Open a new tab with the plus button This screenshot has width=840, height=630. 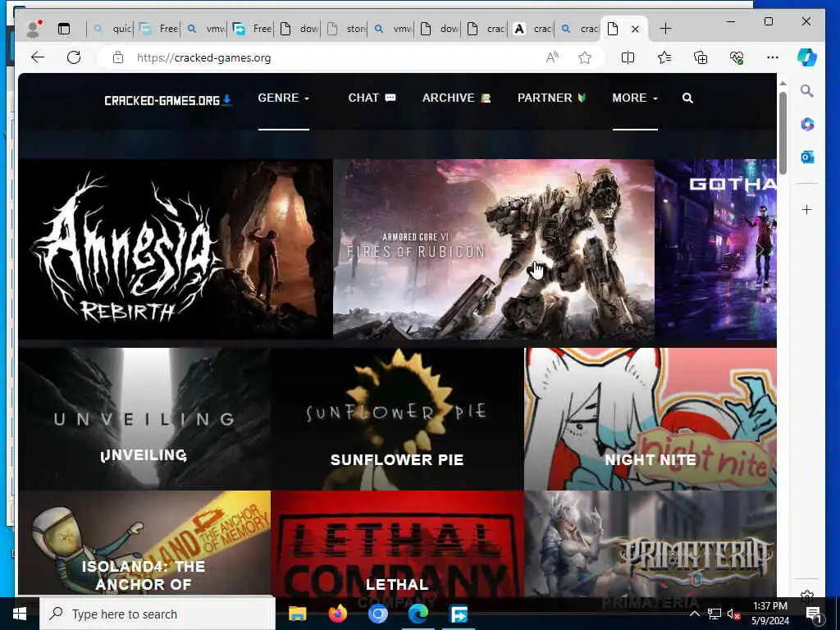[x=665, y=29]
